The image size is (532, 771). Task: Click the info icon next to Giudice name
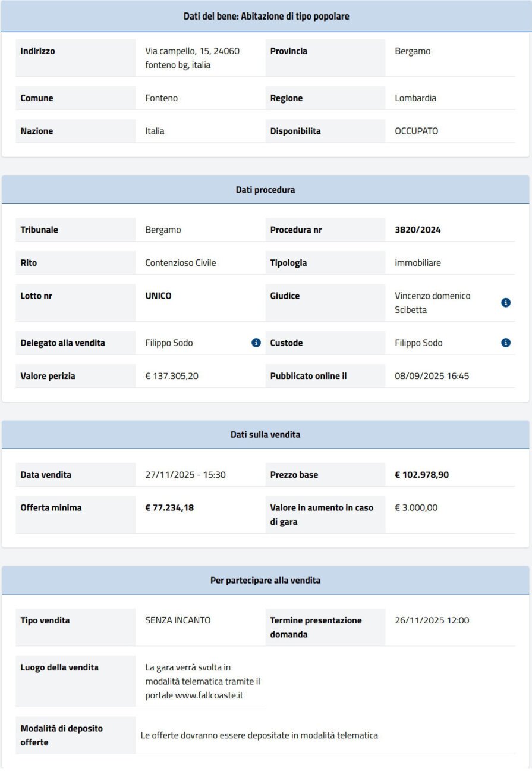point(506,303)
